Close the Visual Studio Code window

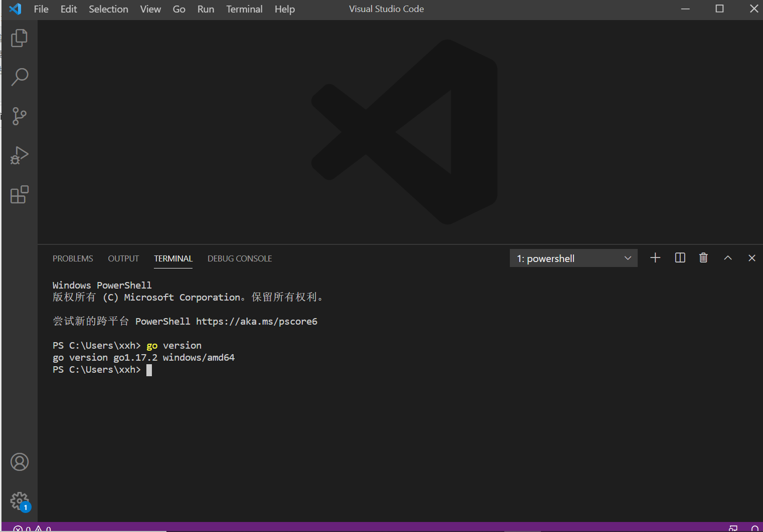click(x=753, y=9)
